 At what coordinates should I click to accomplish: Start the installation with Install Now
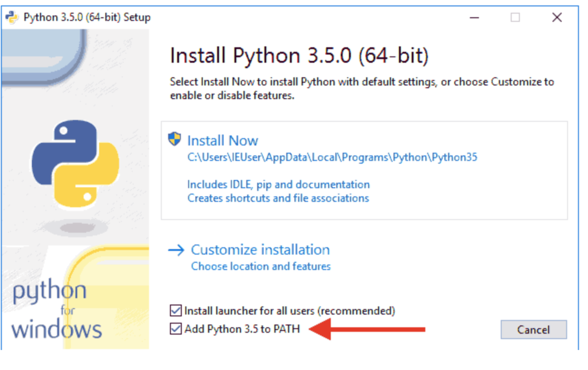click(222, 140)
